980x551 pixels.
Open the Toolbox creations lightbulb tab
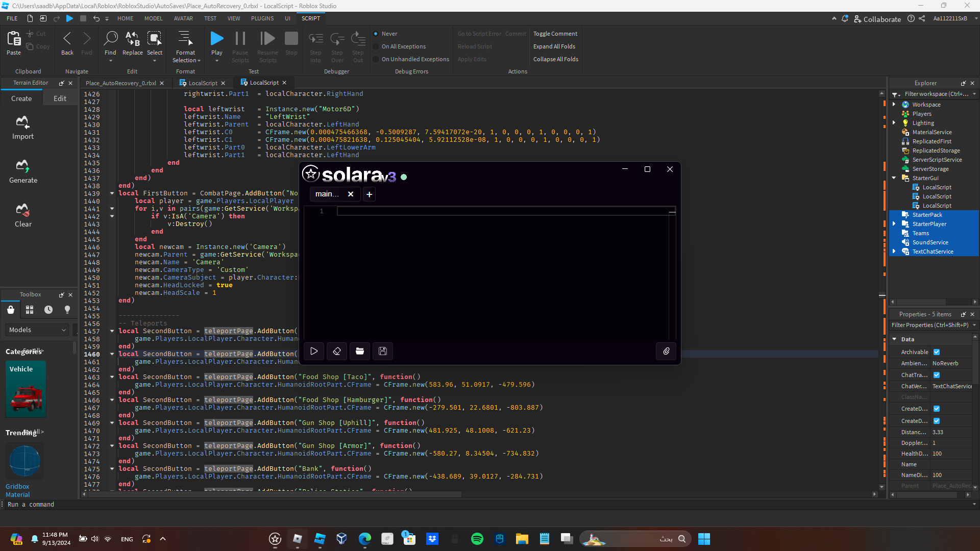(67, 310)
